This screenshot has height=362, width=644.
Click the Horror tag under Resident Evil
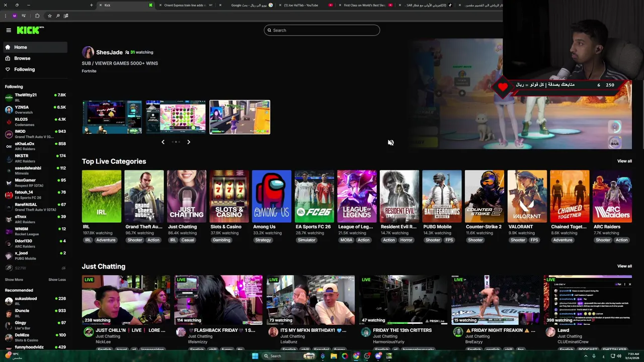pyautogui.click(x=407, y=240)
